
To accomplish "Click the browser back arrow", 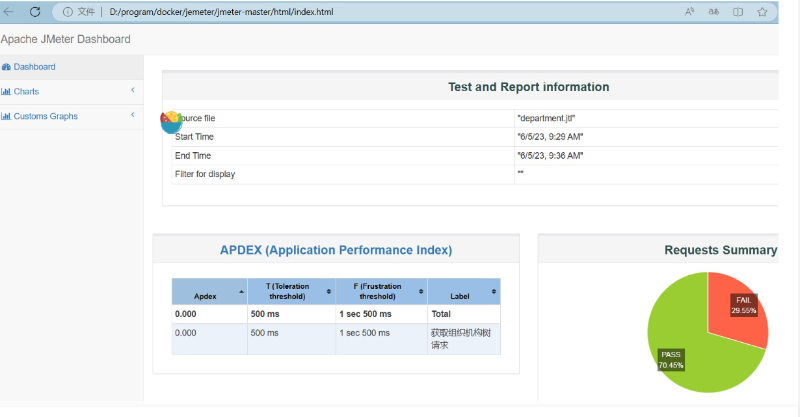I will point(8,11).
